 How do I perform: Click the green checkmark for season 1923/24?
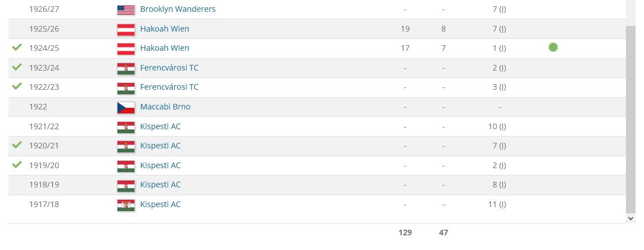(x=17, y=67)
